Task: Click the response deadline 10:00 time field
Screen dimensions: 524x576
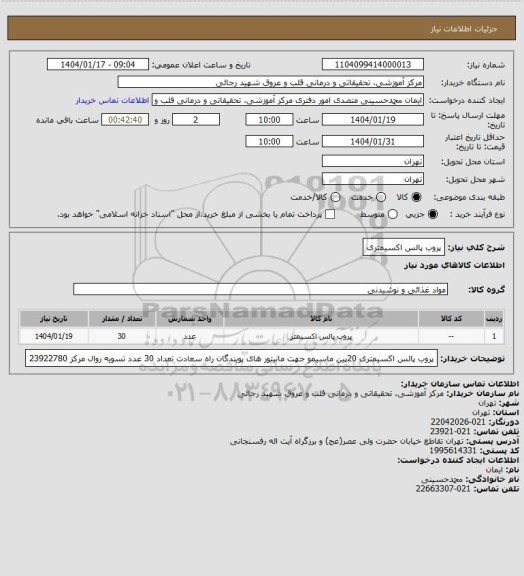Action: pos(269,120)
